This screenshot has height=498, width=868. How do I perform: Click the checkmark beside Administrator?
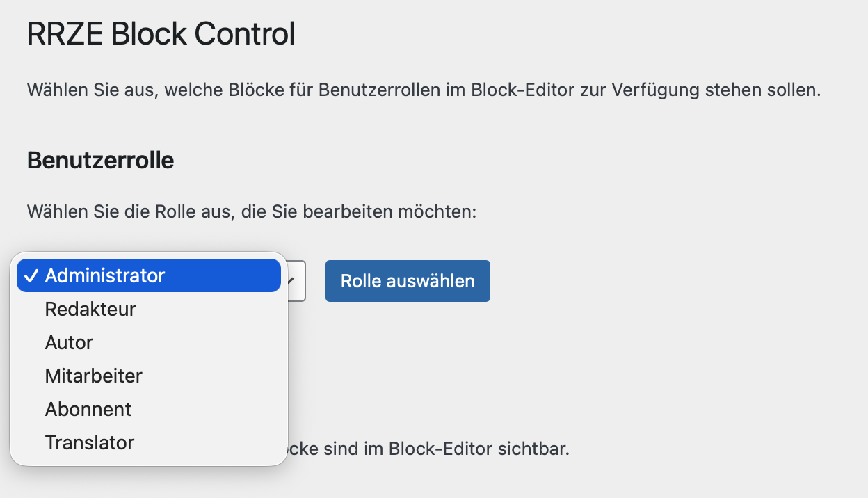coord(31,275)
